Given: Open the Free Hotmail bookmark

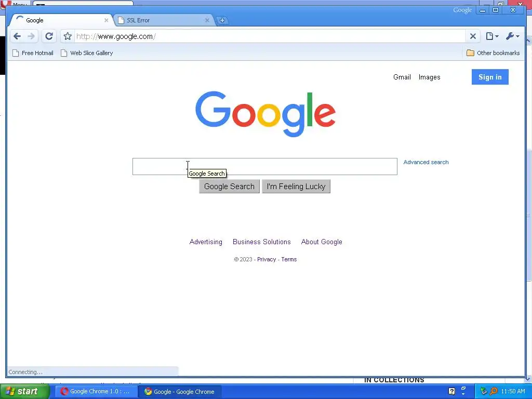Looking at the screenshot, I should (33, 53).
